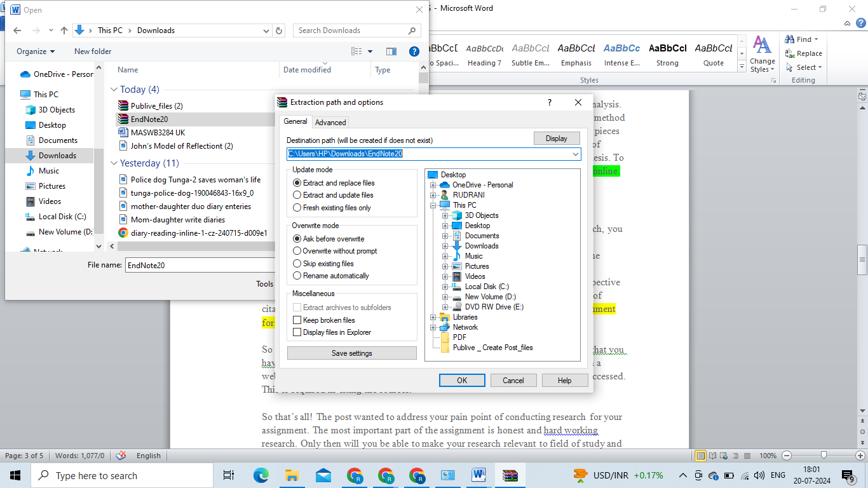Screen dimensions: 868x488
Task: Open Microsoft Edge from taskbar
Action: point(261,475)
